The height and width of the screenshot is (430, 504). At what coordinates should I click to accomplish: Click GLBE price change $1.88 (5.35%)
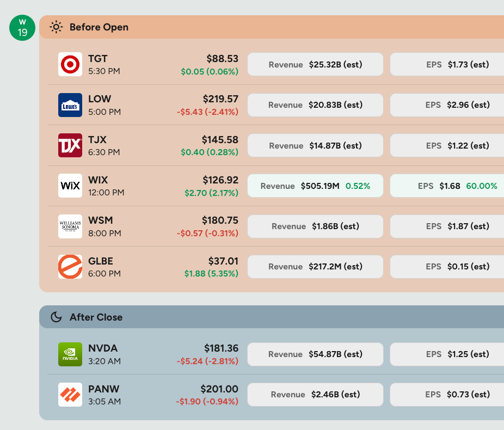point(211,273)
